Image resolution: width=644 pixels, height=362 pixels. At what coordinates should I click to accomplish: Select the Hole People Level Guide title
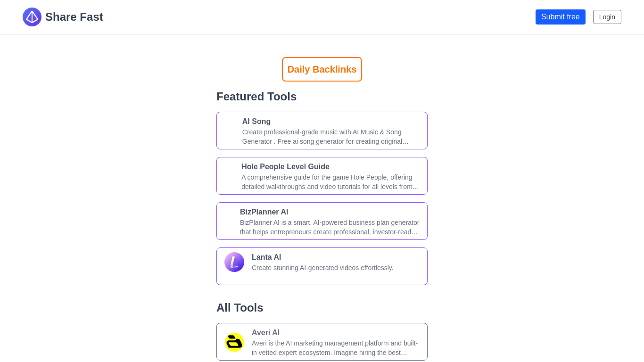(x=285, y=167)
